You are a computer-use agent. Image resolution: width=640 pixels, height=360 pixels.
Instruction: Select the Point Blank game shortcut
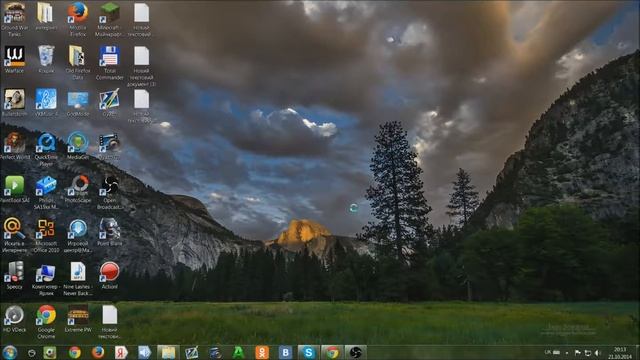(109, 232)
